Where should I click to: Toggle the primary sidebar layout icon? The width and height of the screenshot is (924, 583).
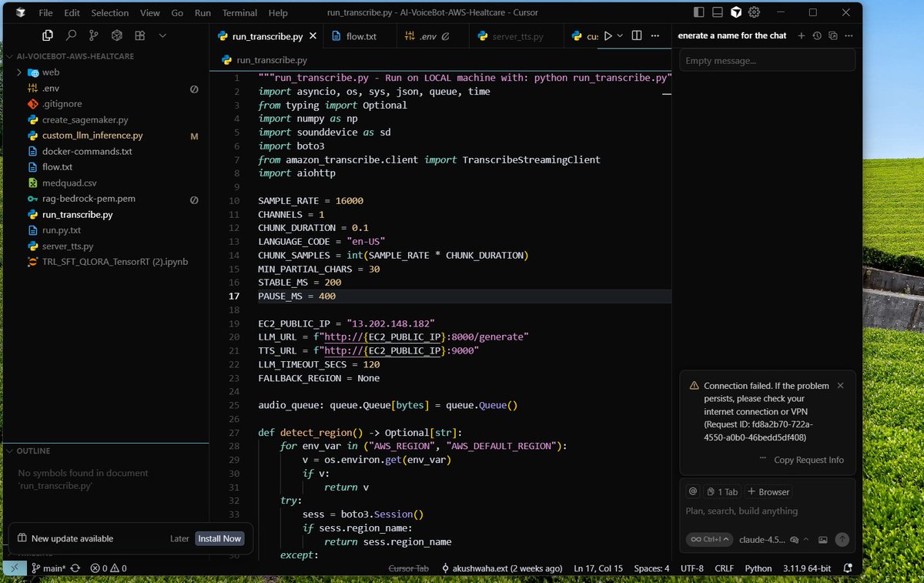698,12
